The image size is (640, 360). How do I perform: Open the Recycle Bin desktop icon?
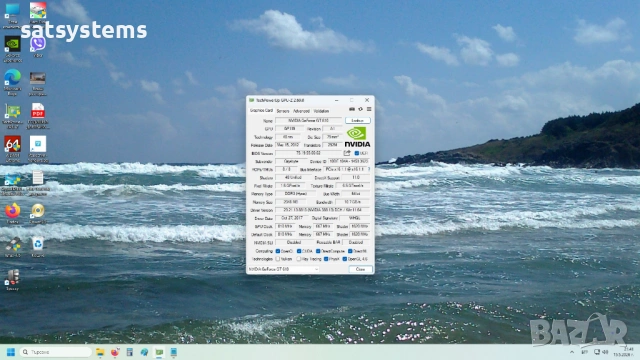(x=38, y=244)
